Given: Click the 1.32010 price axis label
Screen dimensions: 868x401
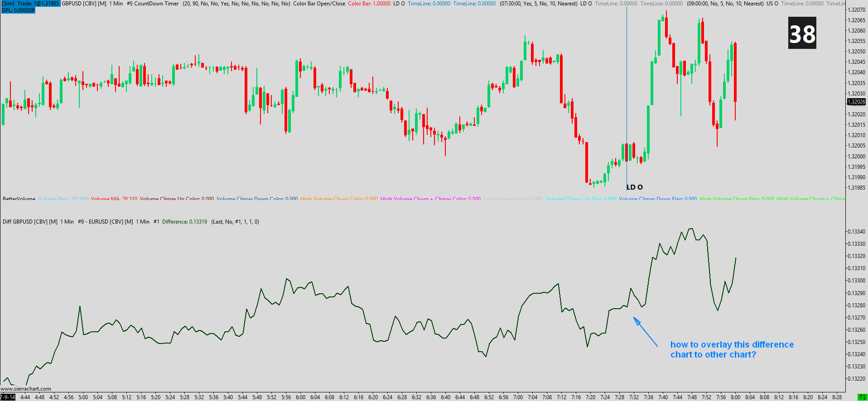Looking at the screenshot, I should tap(856, 135).
